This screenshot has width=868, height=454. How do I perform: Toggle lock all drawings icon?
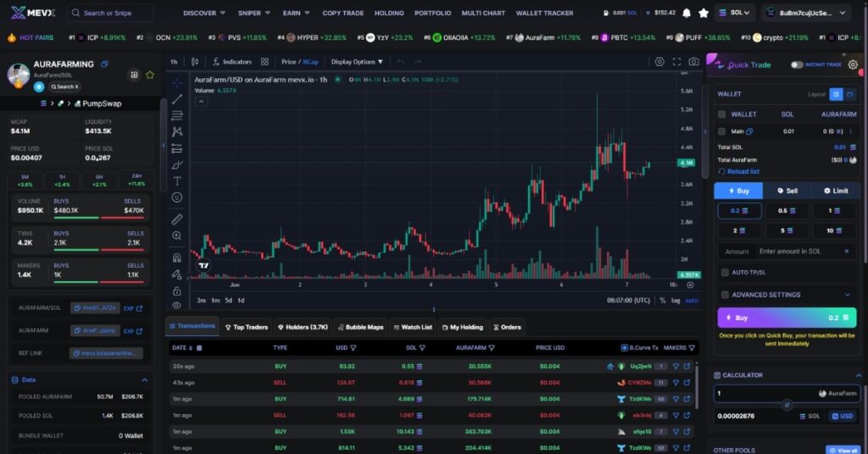[x=176, y=291]
